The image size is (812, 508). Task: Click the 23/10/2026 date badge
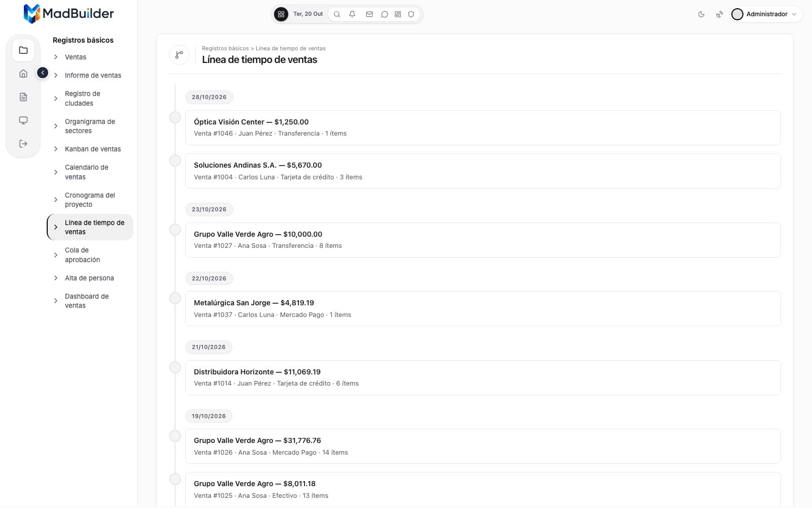[209, 209]
